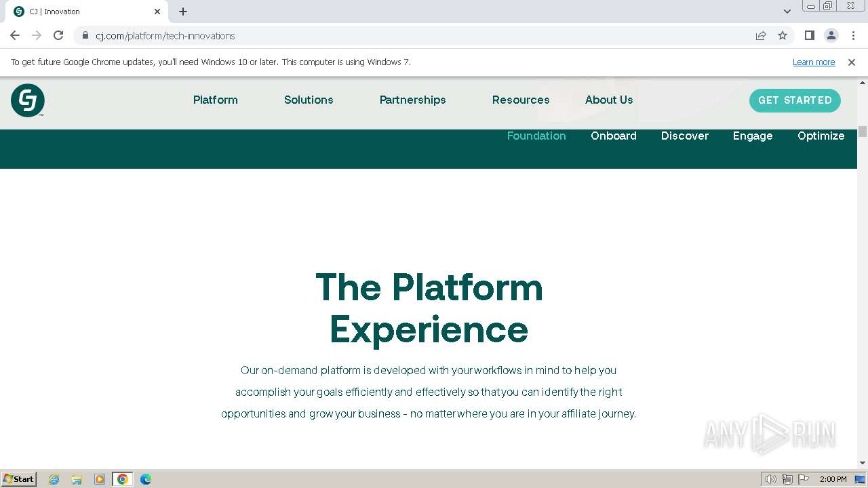Viewport: 868px width, 488px height.
Task: Click the CJ logo icon
Action: (x=28, y=100)
